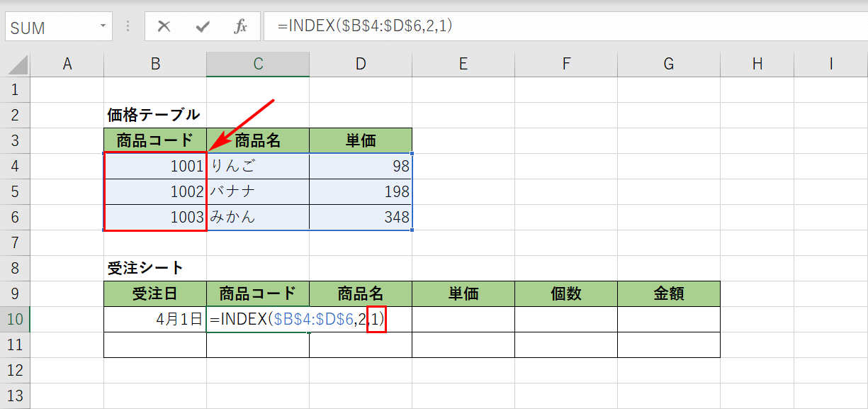868x409 pixels.
Task: Click the cell containing 1002
Action: pyautogui.click(x=154, y=191)
